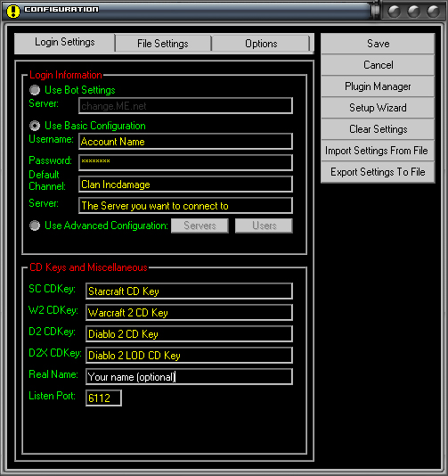The width and height of the screenshot is (448, 476).
Task: Choose Export Settings To File
Action: pos(378,172)
